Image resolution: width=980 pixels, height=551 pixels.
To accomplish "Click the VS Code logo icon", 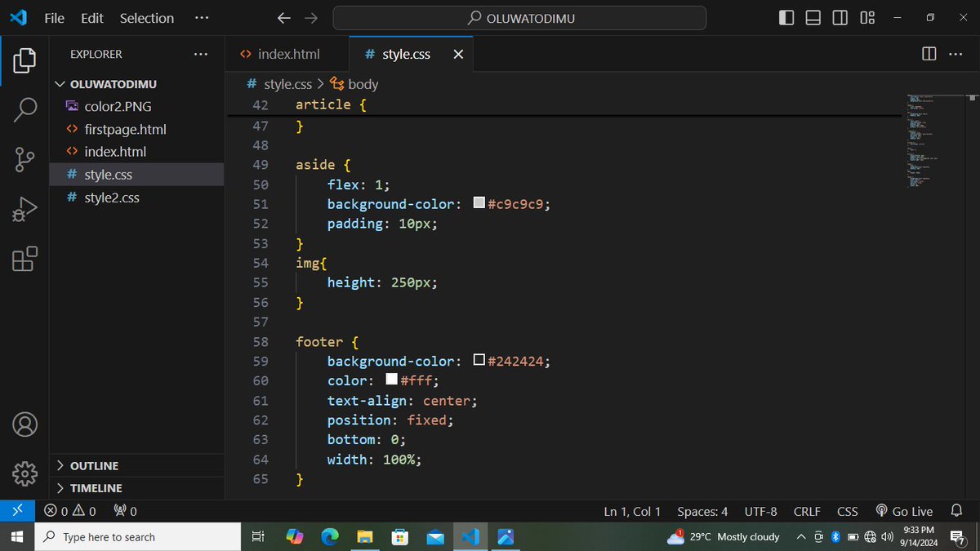I will (x=18, y=17).
